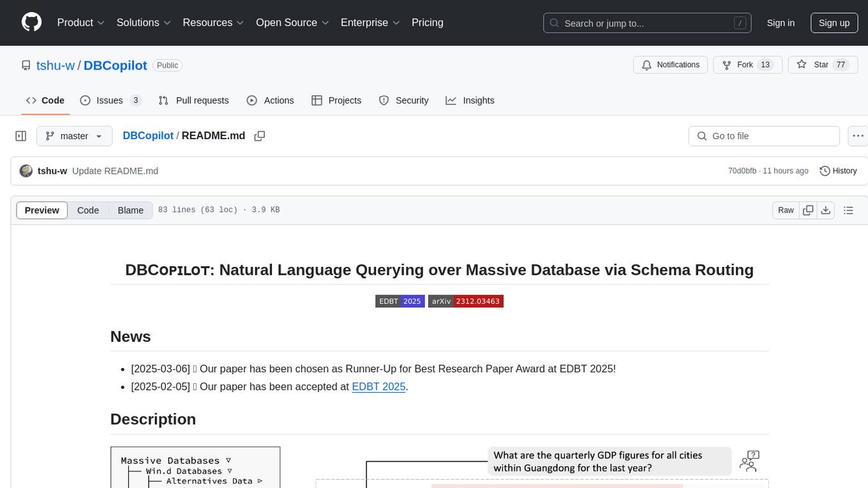Open the Code tab

tap(45, 100)
